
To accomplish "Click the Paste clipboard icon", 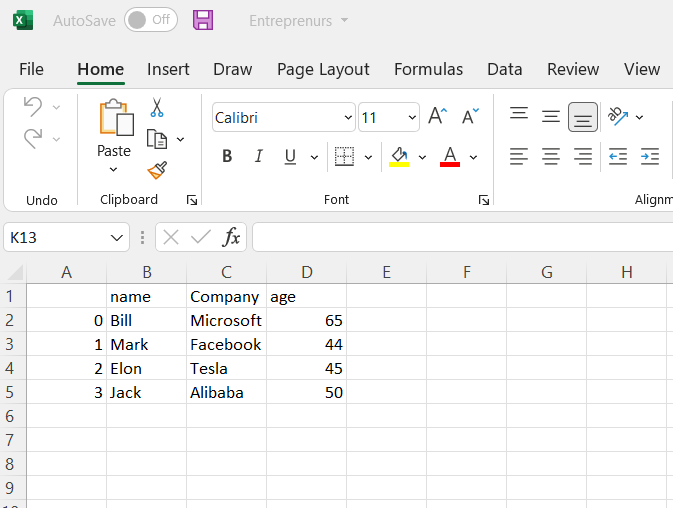I will click(x=116, y=117).
